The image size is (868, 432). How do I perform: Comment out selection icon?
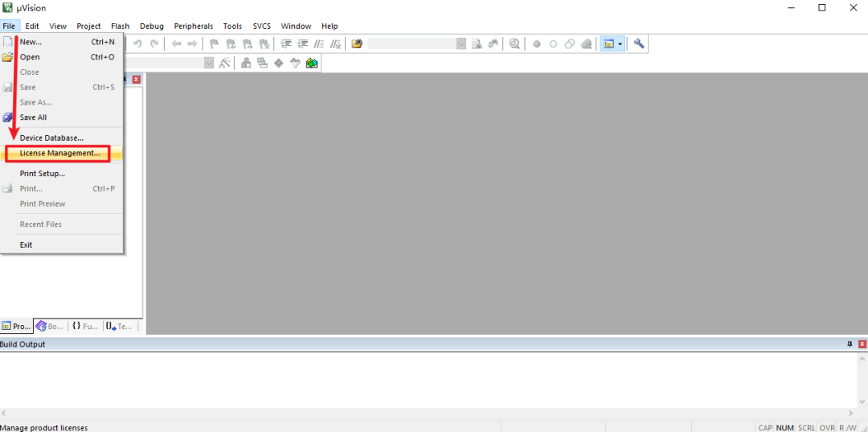pyautogui.click(x=319, y=43)
